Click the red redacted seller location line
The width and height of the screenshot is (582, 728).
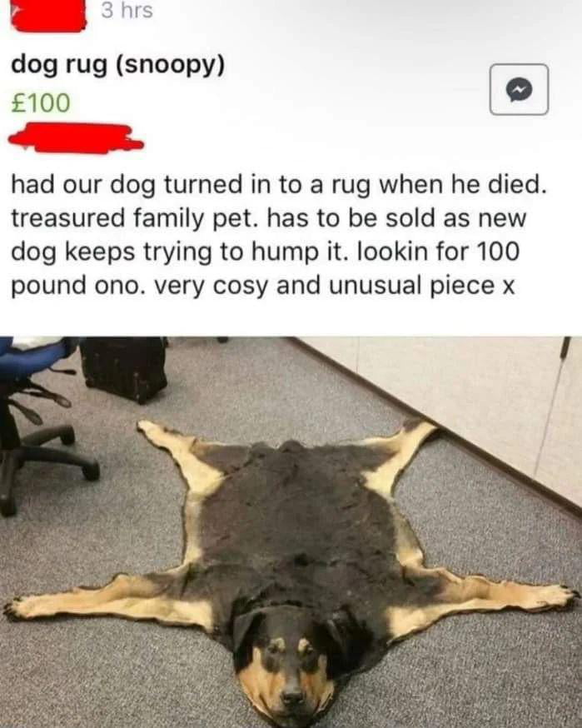click(77, 138)
